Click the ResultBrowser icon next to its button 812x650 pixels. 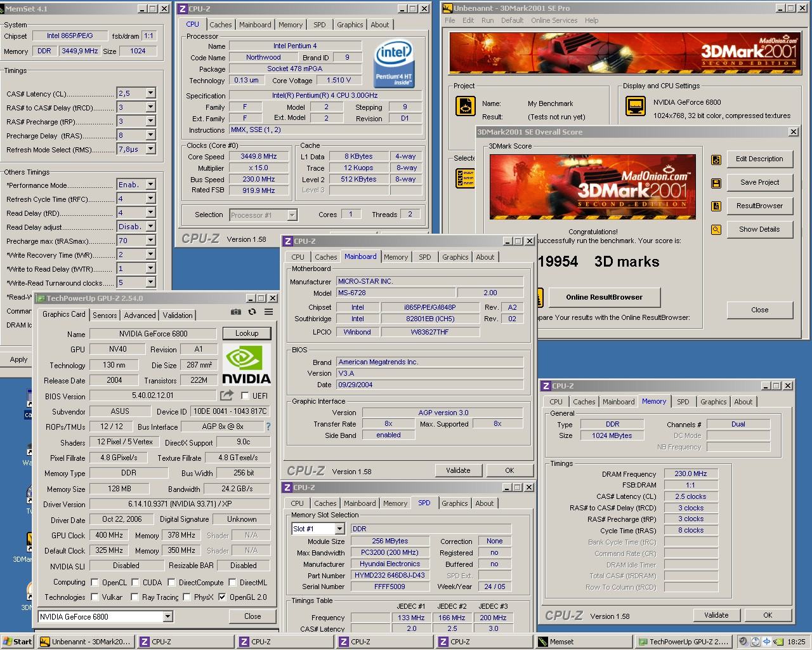(716, 206)
